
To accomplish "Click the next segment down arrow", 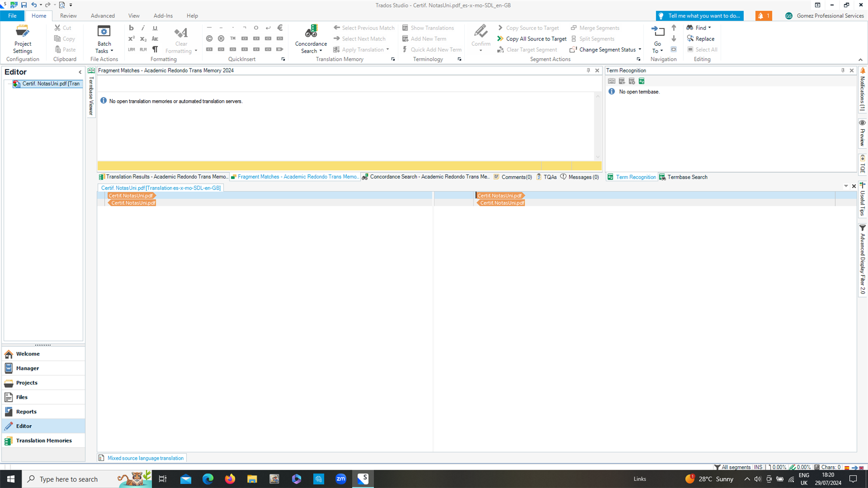I will point(674,39).
